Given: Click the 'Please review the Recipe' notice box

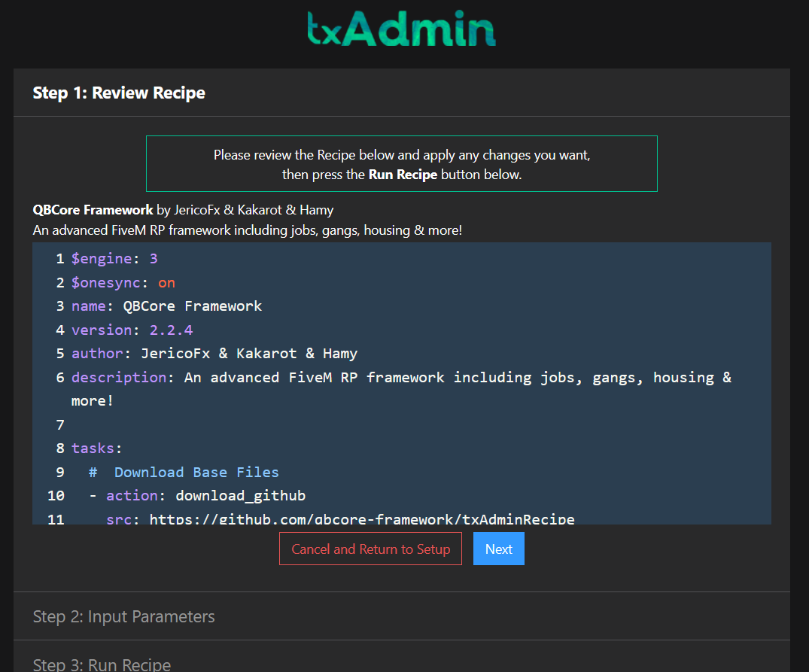Looking at the screenshot, I should pyautogui.click(x=401, y=163).
